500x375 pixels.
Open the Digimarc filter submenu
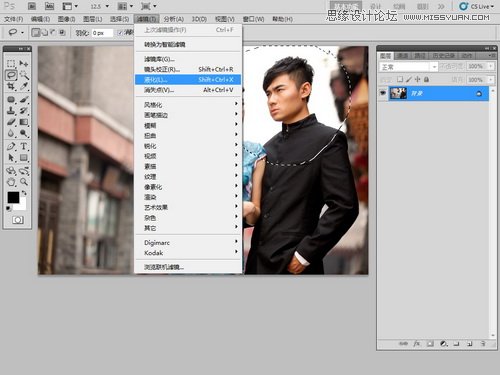click(188, 243)
